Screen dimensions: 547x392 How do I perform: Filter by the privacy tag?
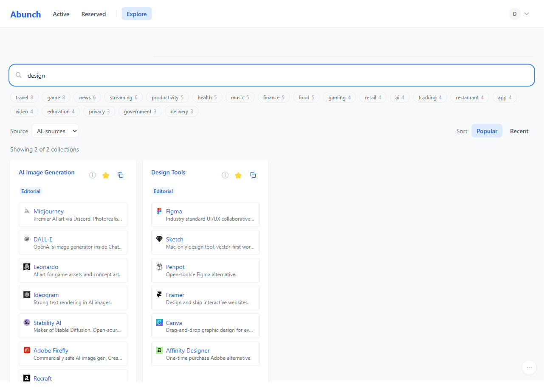pyautogui.click(x=99, y=112)
